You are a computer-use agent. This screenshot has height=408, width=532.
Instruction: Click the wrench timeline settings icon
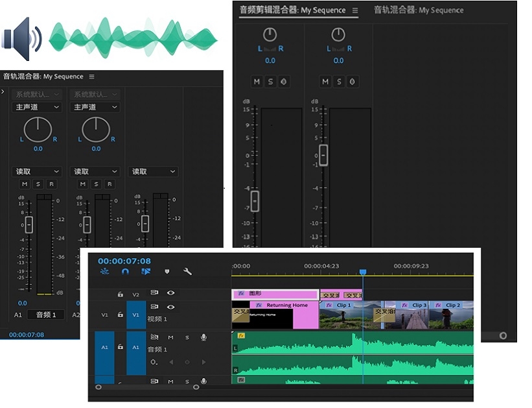[187, 271]
